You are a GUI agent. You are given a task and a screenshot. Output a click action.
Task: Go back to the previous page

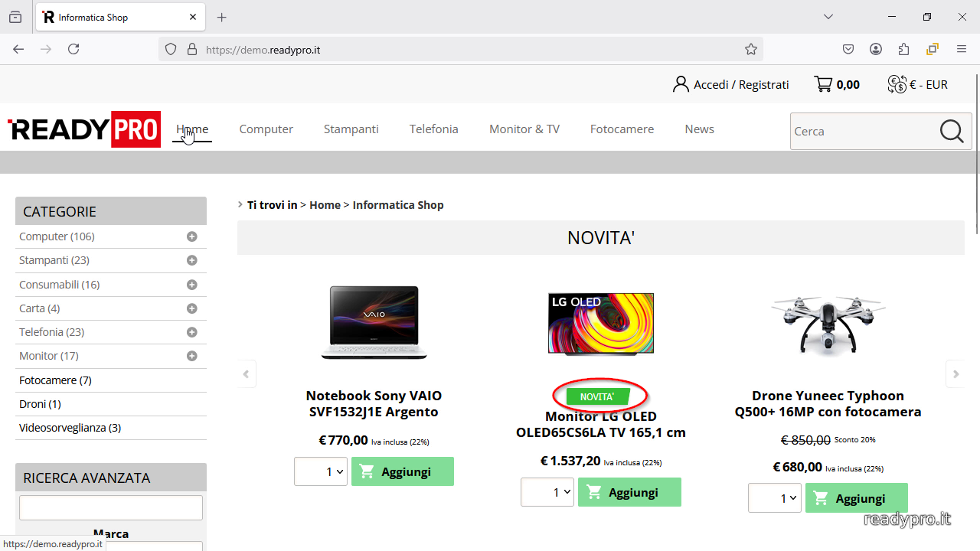click(x=18, y=49)
